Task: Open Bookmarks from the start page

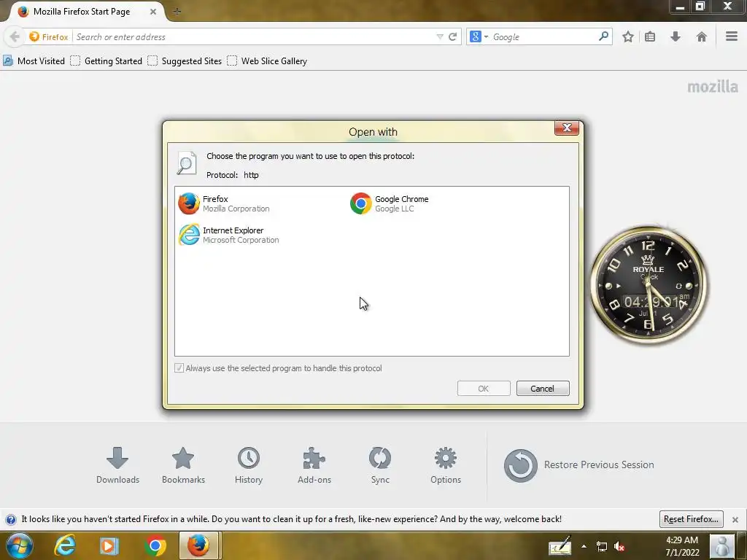Action: pyautogui.click(x=183, y=465)
